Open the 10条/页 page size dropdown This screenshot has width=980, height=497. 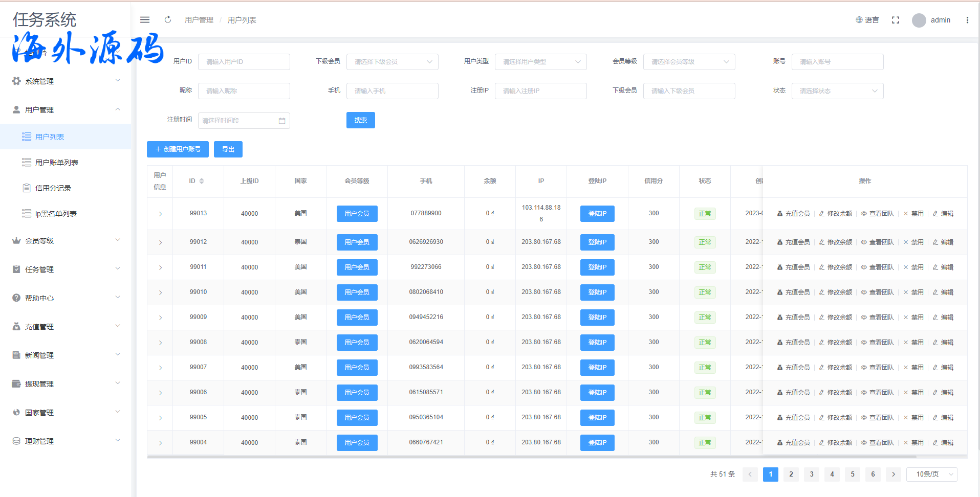[x=931, y=475]
